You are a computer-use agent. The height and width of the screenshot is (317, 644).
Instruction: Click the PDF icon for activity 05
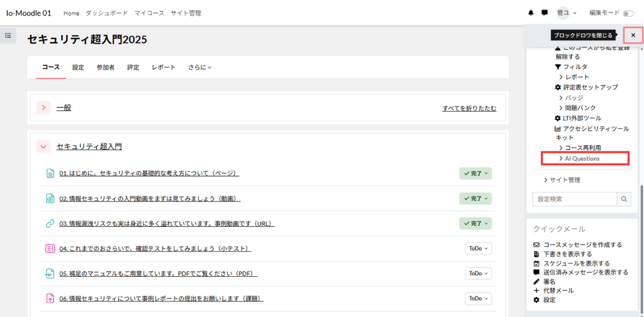[50, 274]
